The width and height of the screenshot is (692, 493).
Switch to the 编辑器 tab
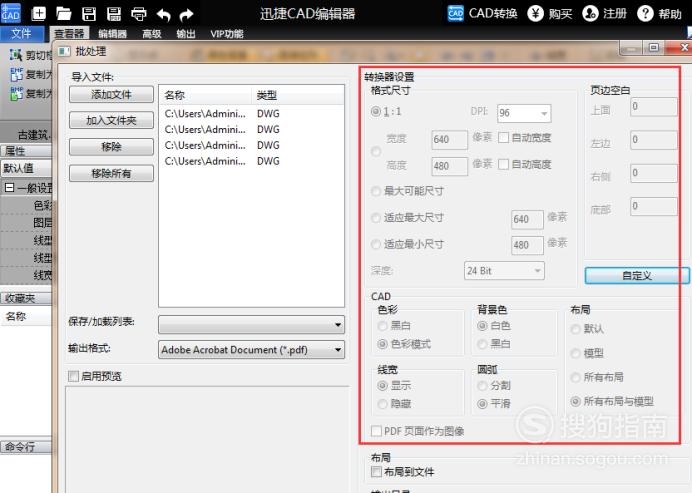coord(112,34)
